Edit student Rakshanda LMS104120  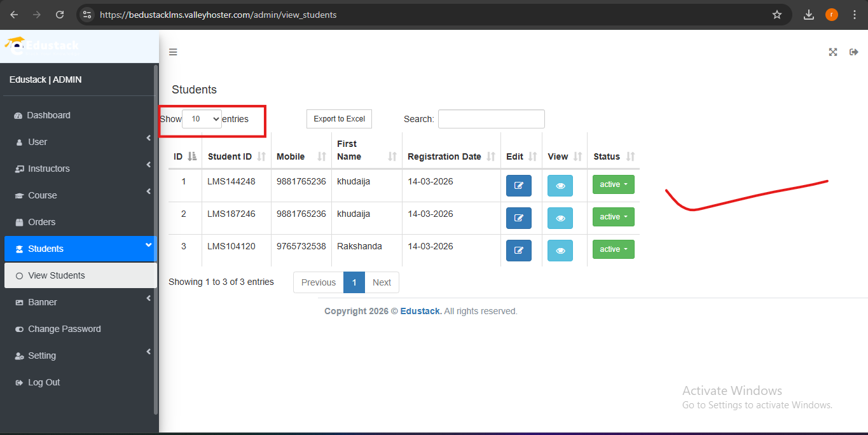tap(519, 251)
